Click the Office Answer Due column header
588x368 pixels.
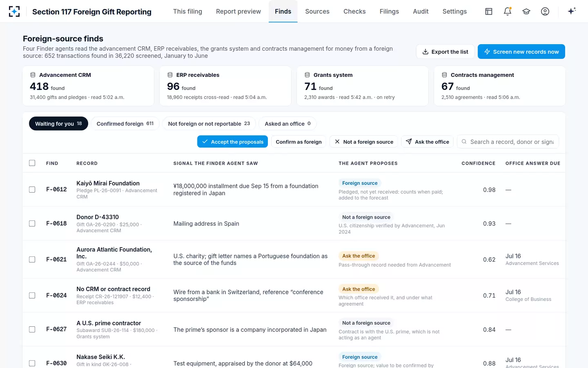[533, 163]
